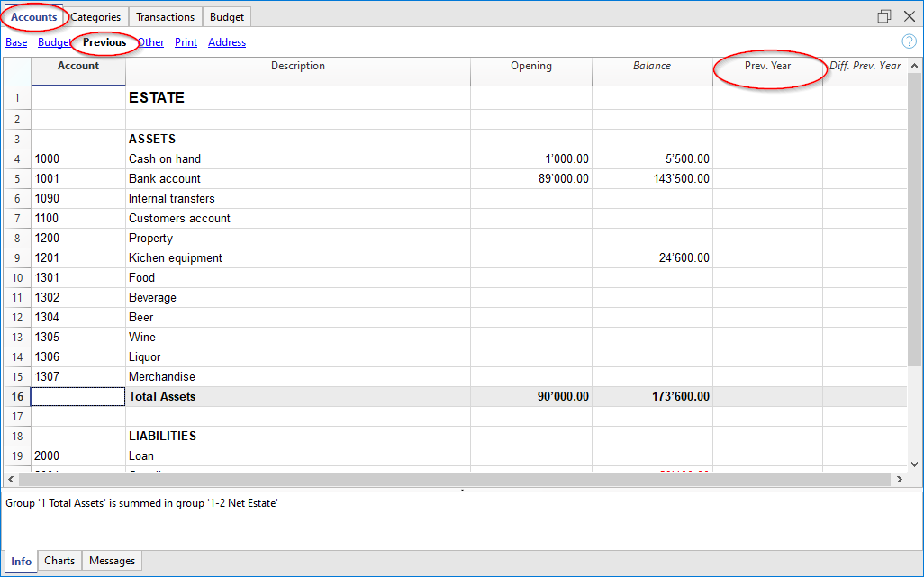The height and width of the screenshot is (577, 924).
Task: Select the Budget table tab
Action: tap(226, 17)
